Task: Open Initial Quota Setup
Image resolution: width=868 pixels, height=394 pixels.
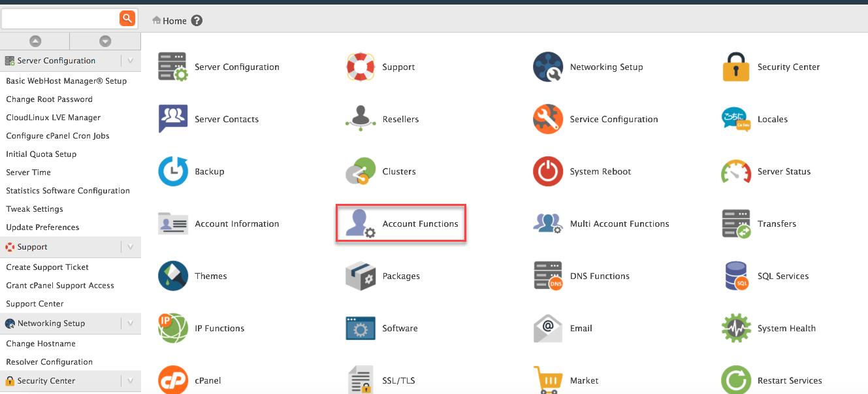Action: 41,154
